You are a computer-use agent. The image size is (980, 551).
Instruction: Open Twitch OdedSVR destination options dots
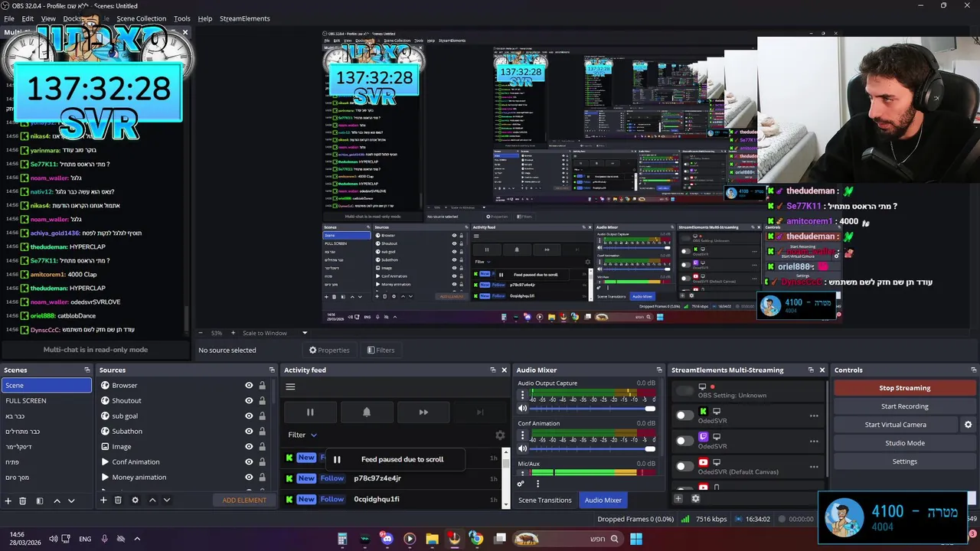click(x=814, y=442)
